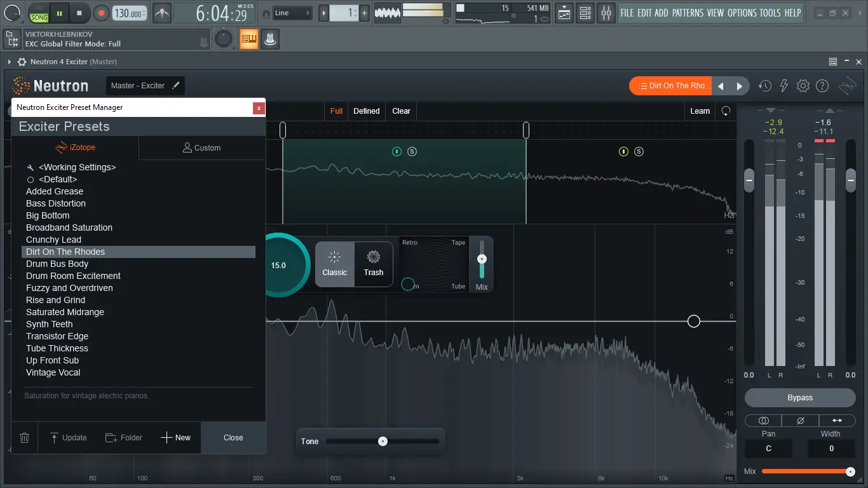Viewport: 868px width, 488px height.
Task: Toggle the stereo channel link icon
Action: 764,421
